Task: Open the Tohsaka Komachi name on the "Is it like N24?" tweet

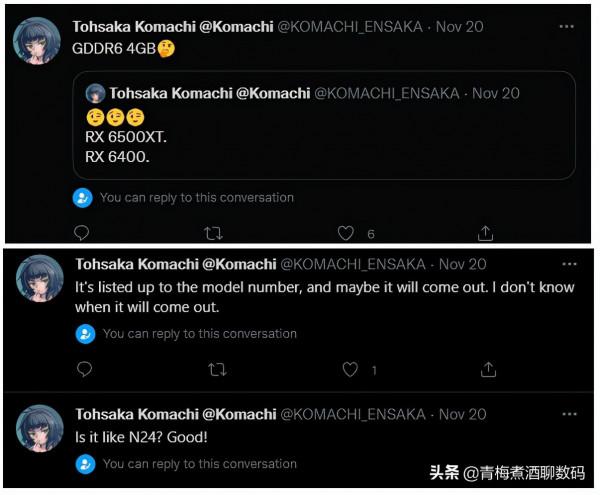Action: point(175,414)
